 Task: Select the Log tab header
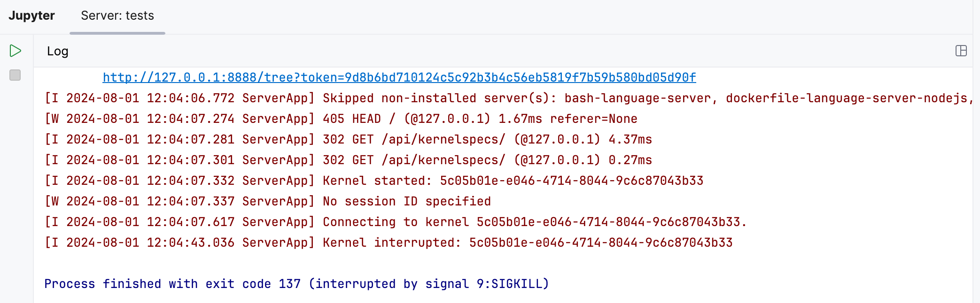(57, 51)
